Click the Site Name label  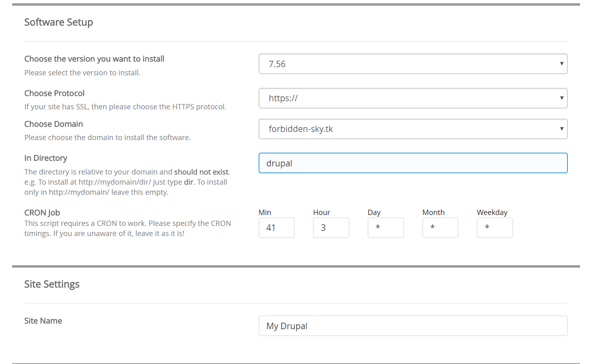click(x=43, y=320)
